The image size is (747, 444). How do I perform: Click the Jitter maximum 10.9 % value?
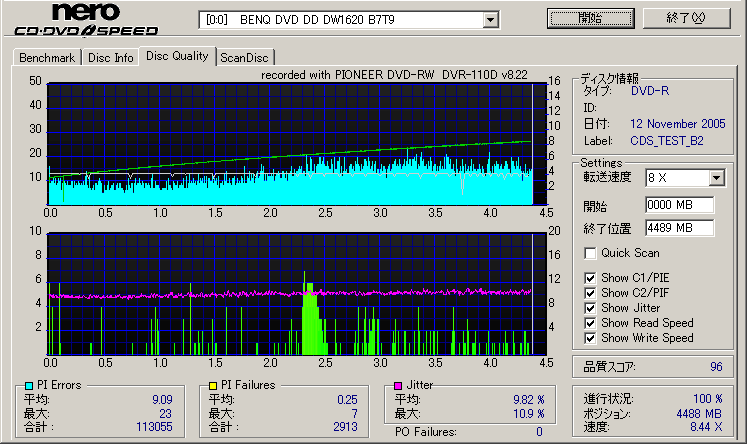coord(529,414)
